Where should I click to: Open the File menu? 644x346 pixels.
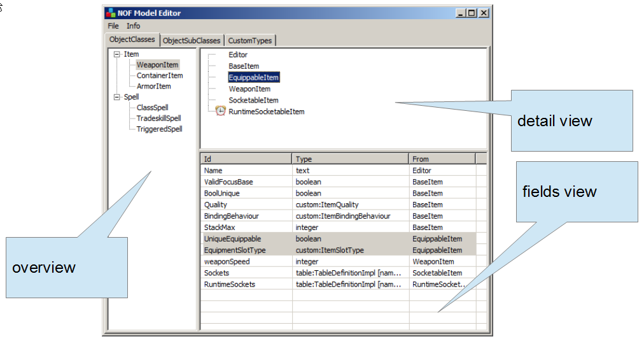(x=113, y=26)
